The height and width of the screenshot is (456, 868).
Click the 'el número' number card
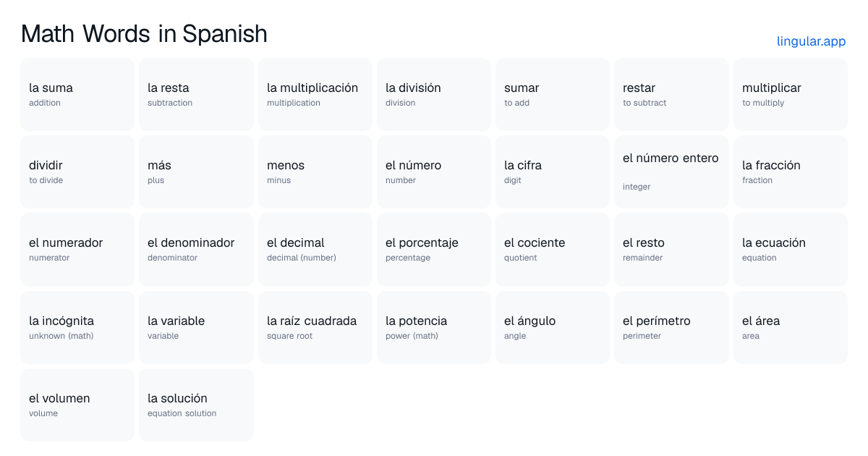[434, 172]
